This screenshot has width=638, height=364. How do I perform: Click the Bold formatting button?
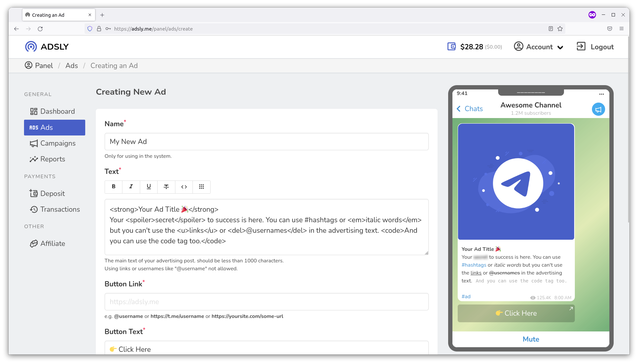(x=114, y=187)
